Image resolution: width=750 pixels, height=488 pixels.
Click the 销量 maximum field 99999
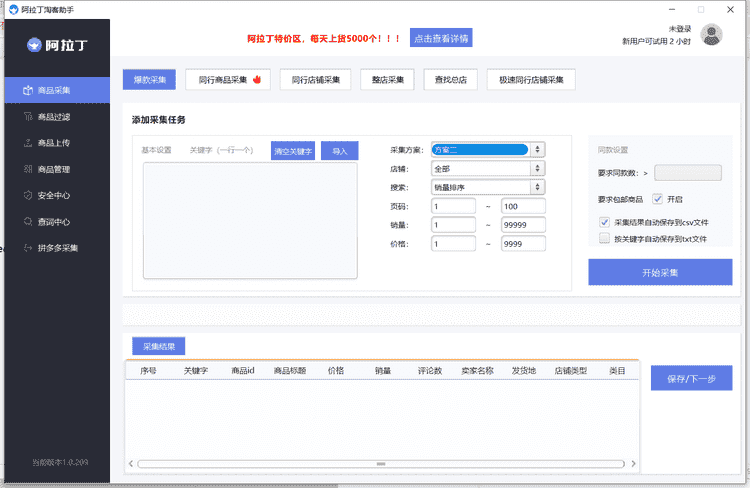(x=523, y=225)
